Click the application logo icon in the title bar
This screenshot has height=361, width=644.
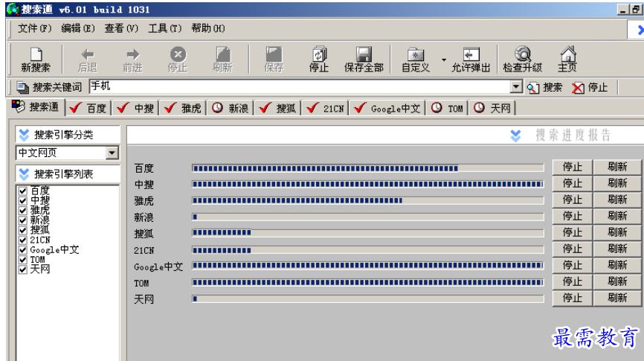point(13,9)
